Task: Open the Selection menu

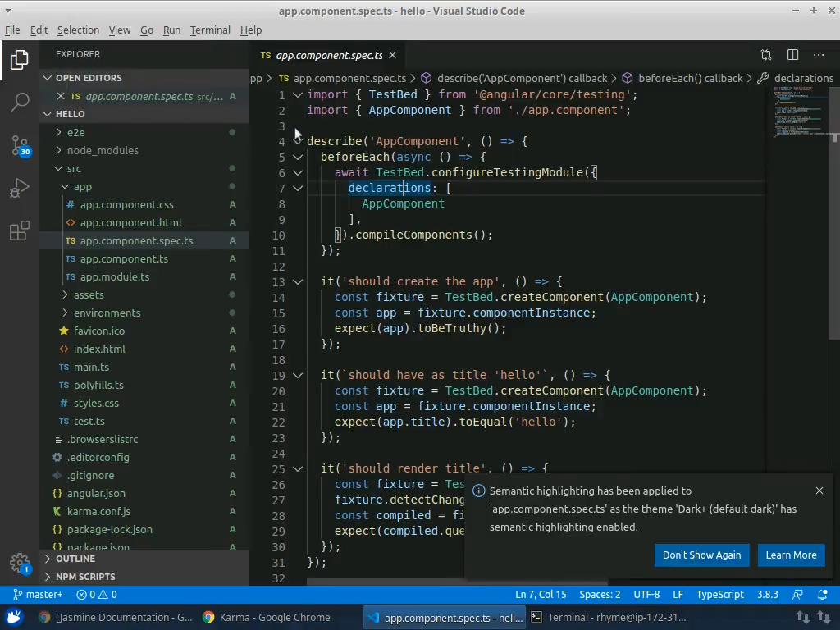Action: pos(78,30)
